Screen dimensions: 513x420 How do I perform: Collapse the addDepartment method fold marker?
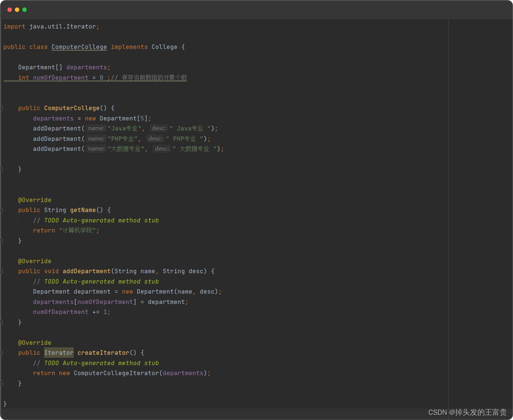pyautogui.click(x=1, y=271)
